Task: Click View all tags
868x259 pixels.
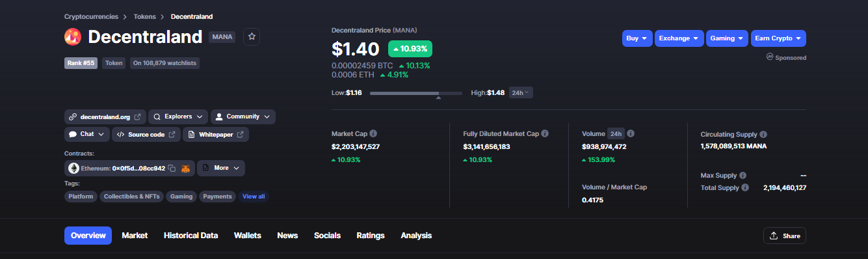Action: coord(254,196)
